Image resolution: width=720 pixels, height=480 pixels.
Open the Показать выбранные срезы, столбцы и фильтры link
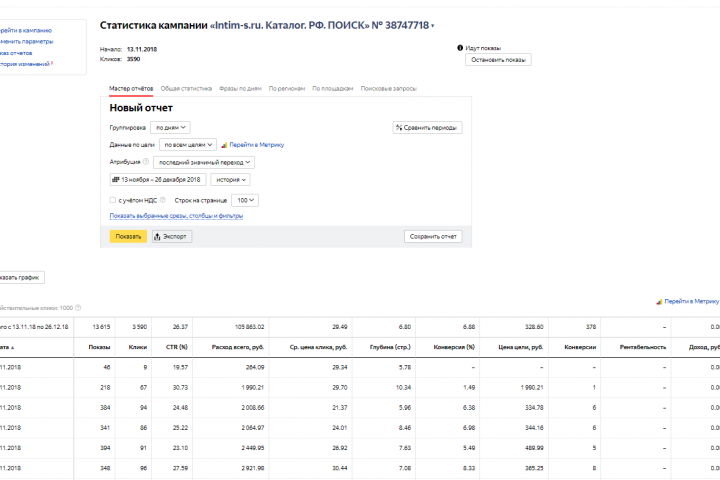pos(176,215)
